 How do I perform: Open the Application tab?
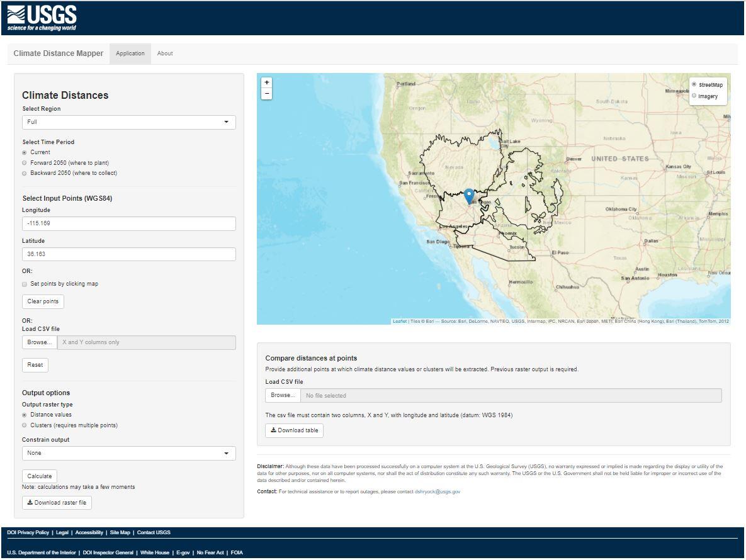pos(130,53)
